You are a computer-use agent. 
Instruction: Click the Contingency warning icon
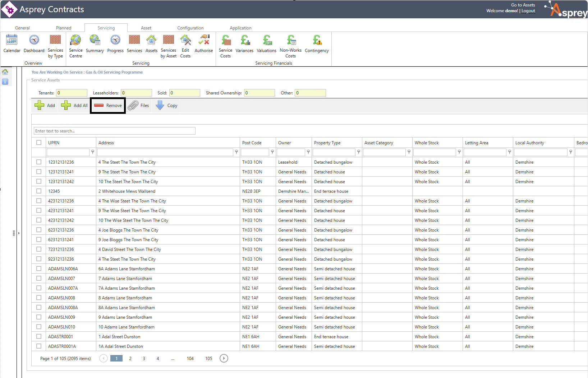(x=317, y=40)
